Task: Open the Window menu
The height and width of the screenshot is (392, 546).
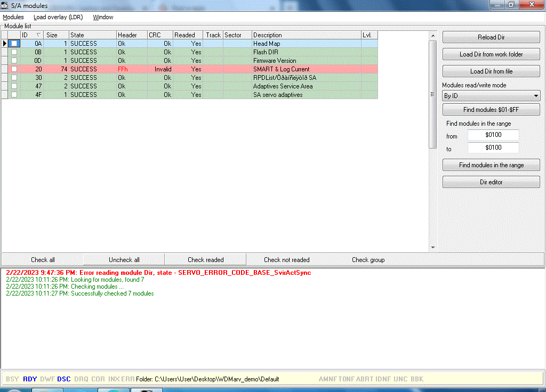Action: (x=103, y=17)
